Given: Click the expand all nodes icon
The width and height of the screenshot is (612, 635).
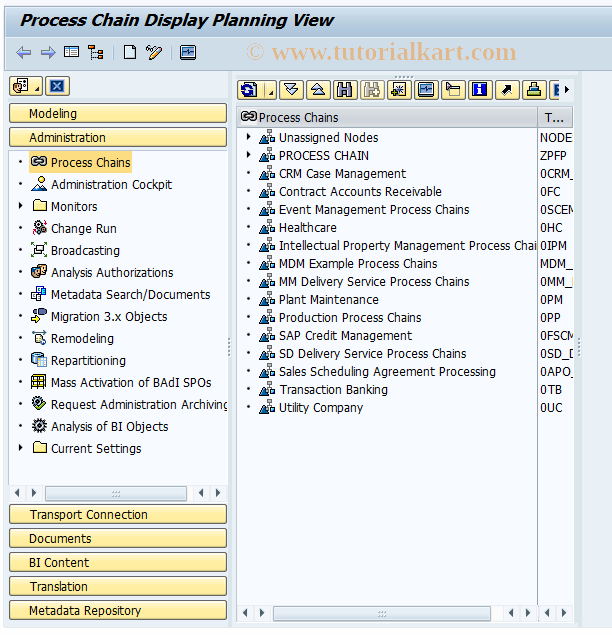Looking at the screenshot, I should [291, 90].
